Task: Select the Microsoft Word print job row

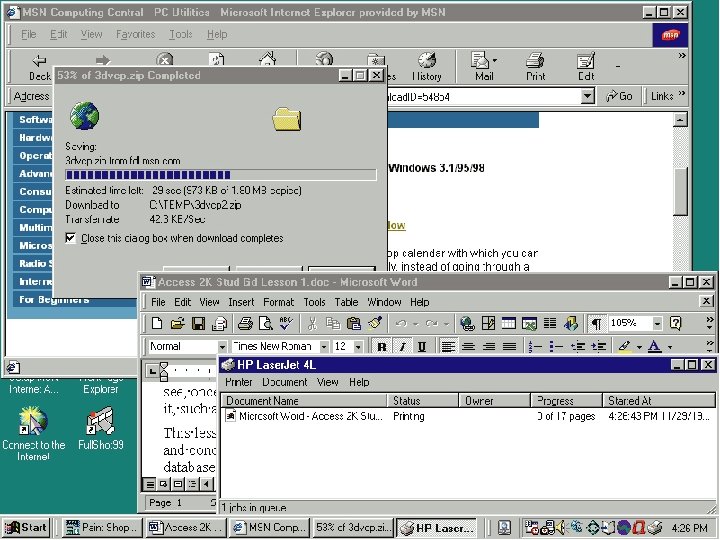Action: (467, 416)
